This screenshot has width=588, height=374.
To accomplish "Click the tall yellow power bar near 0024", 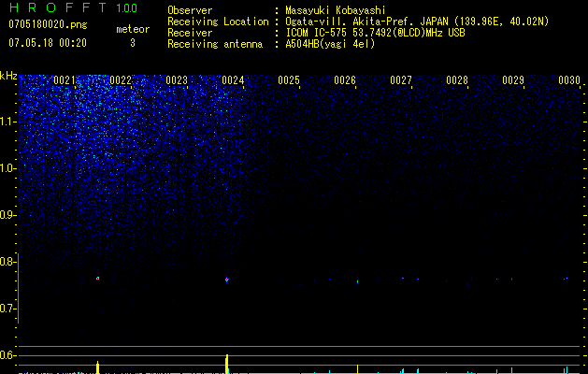I will pyautogui.click(x=226, y=364).
